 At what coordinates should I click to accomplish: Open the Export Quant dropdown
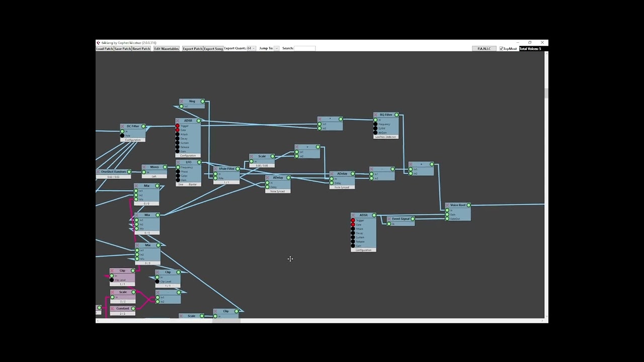click(251, 48)
